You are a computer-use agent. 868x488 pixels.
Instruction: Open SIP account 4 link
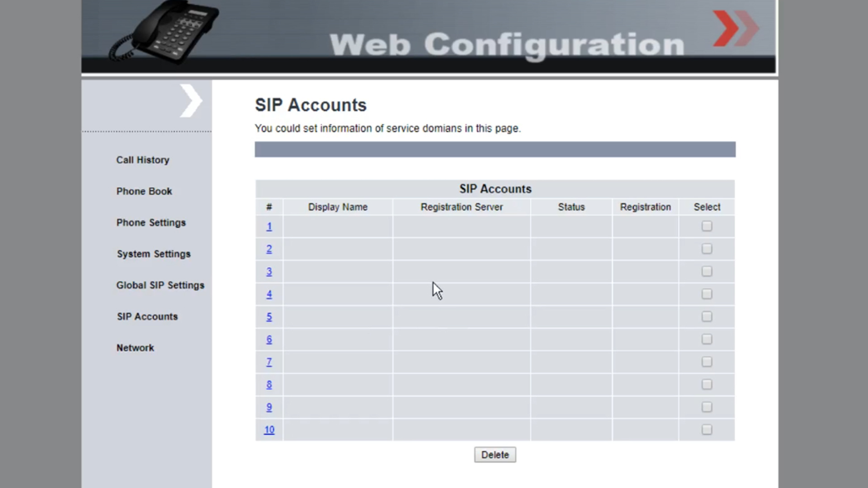(269, 294)
